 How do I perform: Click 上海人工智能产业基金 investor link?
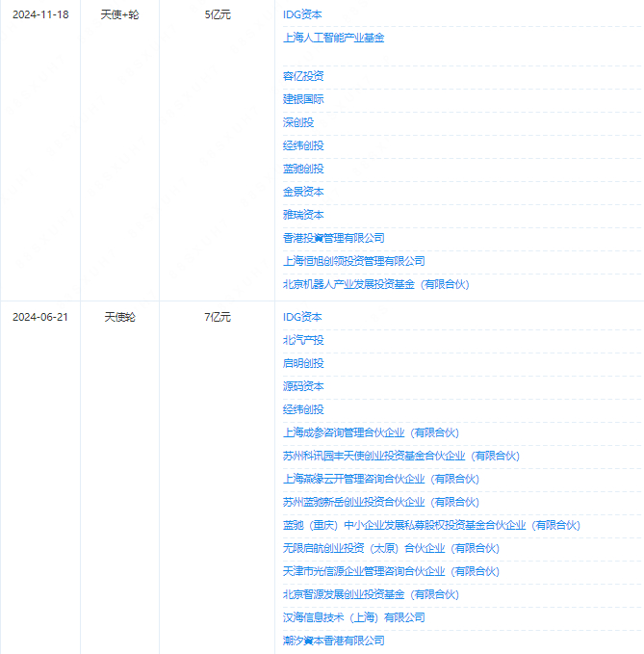(x=333, y=38)
